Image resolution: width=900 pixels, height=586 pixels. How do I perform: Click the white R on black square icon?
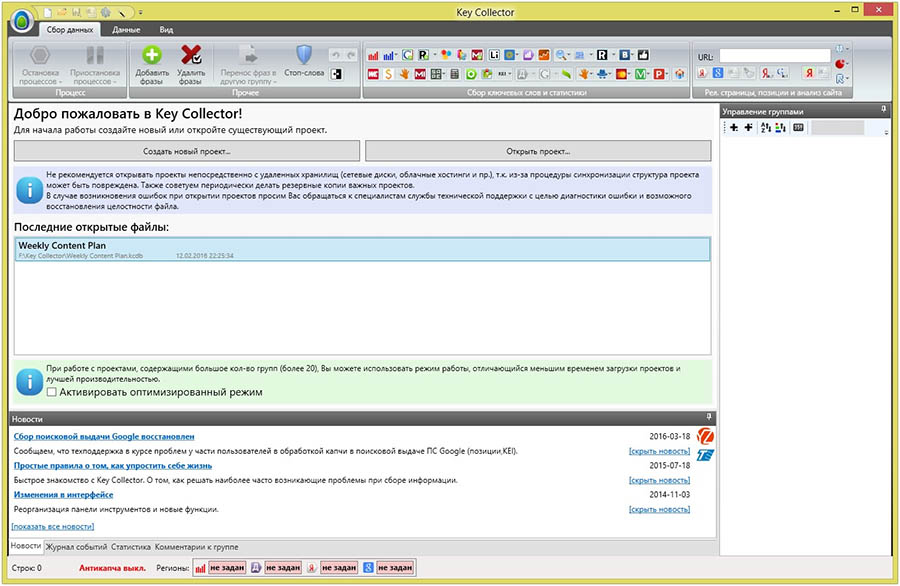pyautogui.click(x=602, y=55)
